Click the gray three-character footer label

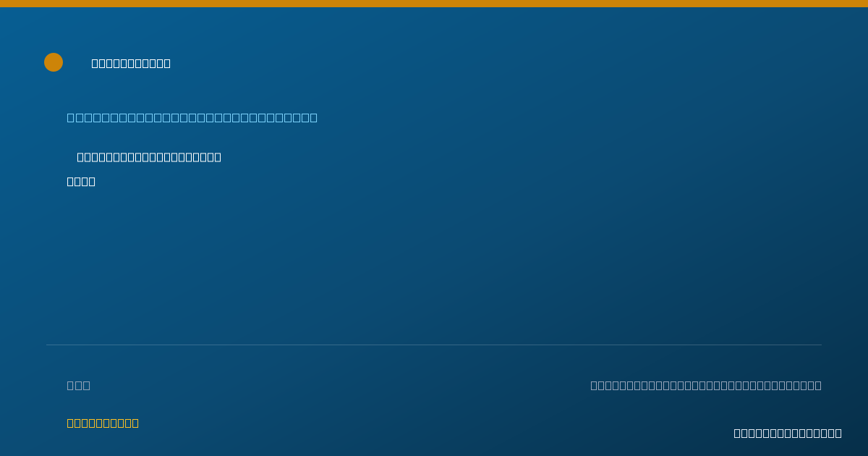pos(79,385)
